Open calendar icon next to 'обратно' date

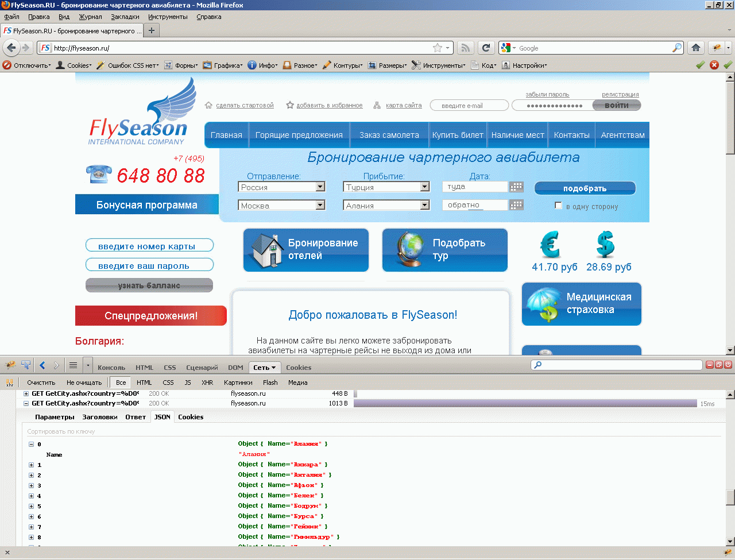coord(516,205)
